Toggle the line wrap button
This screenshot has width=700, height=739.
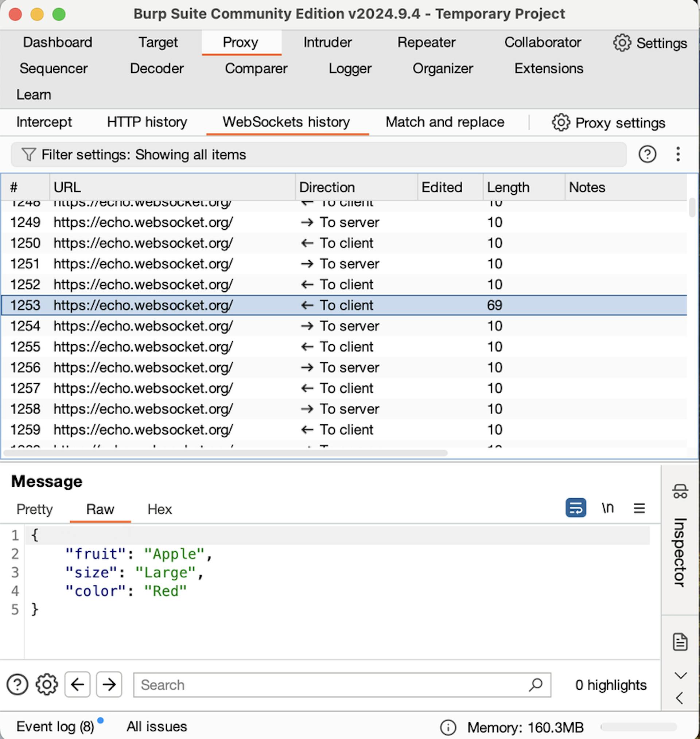pyautogui.click(x=576, y=508)
